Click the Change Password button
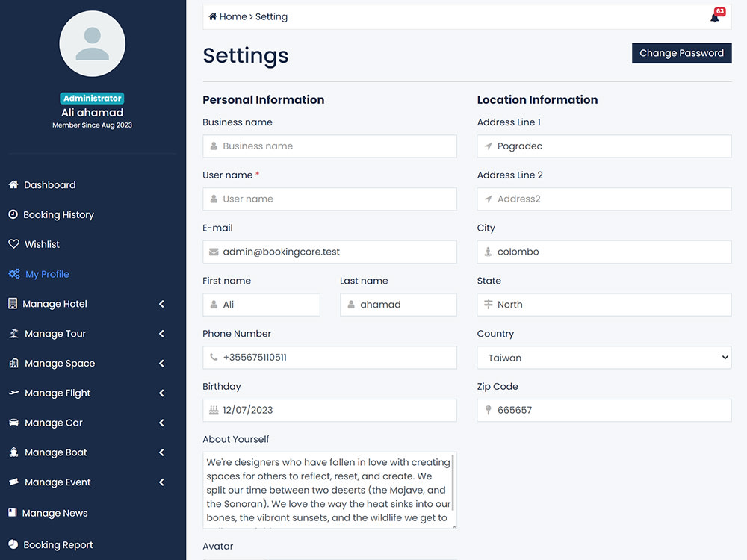Screen dimensions: 747x560 681,53
